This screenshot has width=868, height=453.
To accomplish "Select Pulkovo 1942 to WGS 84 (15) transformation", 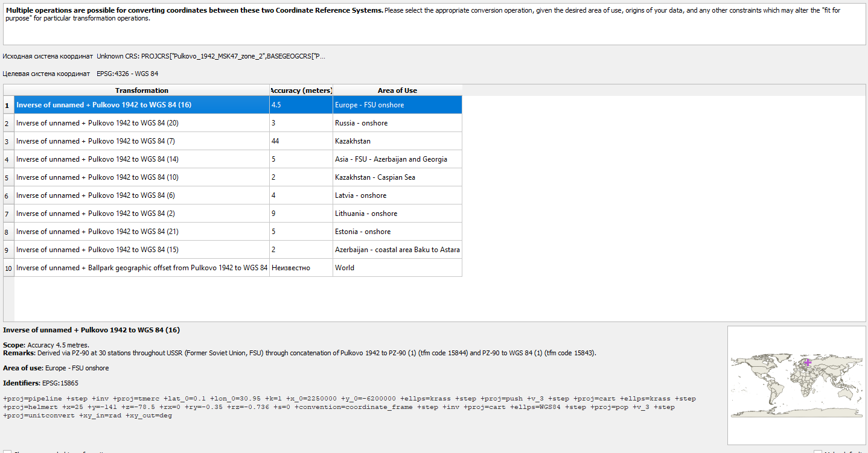I will 142,250.
